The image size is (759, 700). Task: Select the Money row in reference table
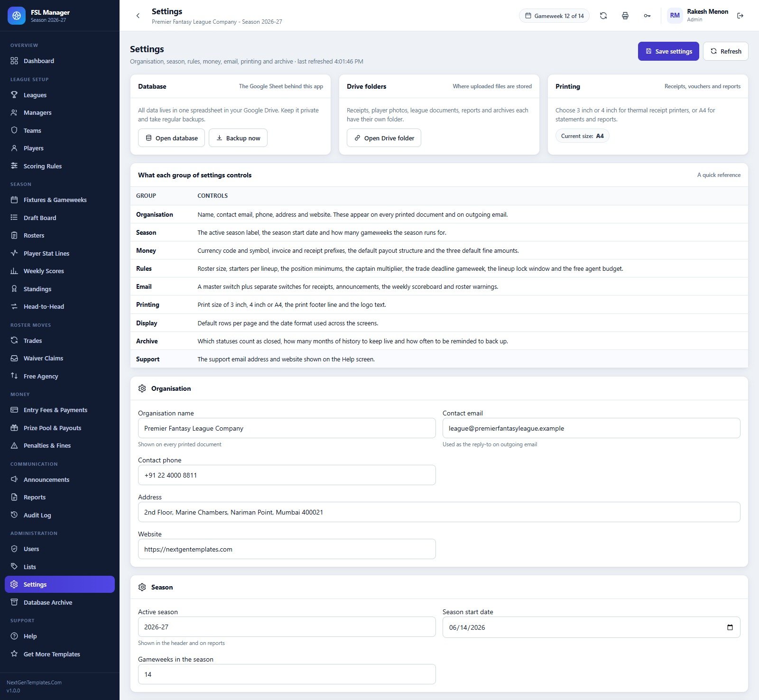click(439, 250)
